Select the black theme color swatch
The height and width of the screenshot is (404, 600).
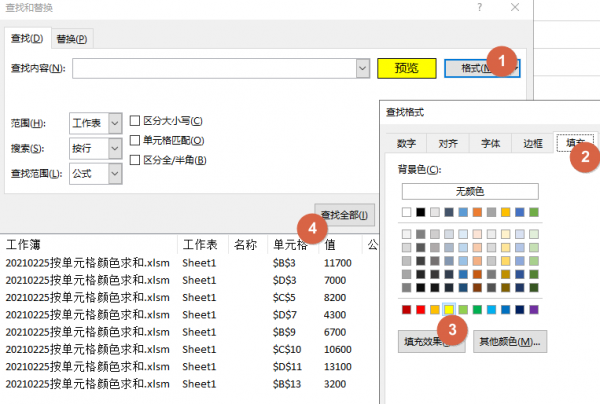click(x=421, y=212)
